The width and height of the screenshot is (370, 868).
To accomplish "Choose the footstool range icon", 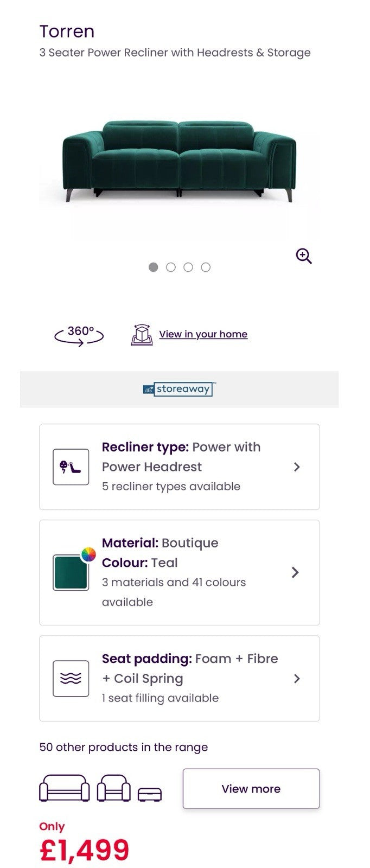I will click(150, 794).
